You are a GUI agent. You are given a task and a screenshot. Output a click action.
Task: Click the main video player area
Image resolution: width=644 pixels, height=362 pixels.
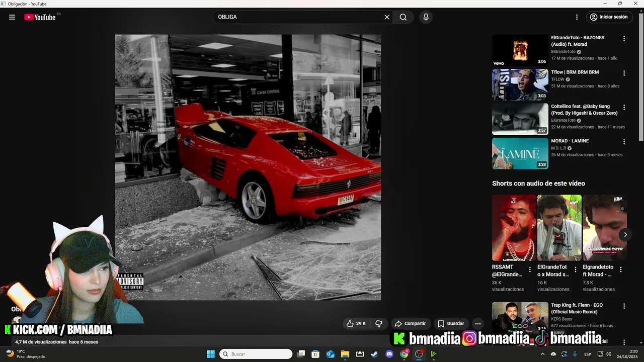point(248,167)
